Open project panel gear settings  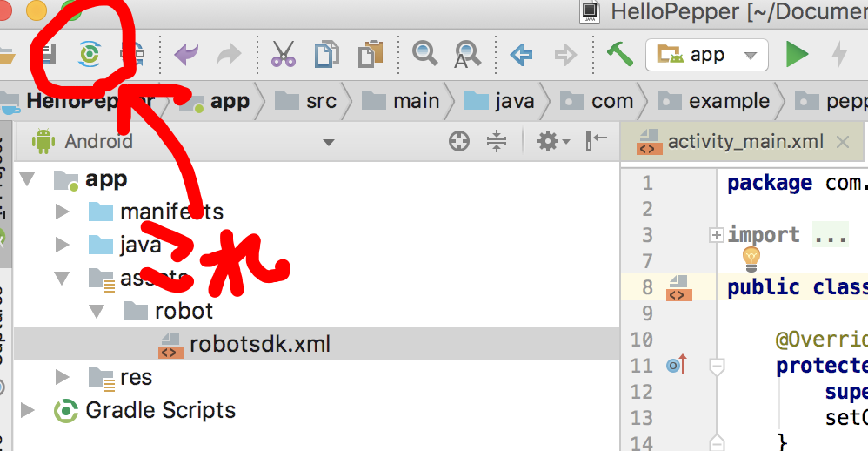[x=553, y=141]
